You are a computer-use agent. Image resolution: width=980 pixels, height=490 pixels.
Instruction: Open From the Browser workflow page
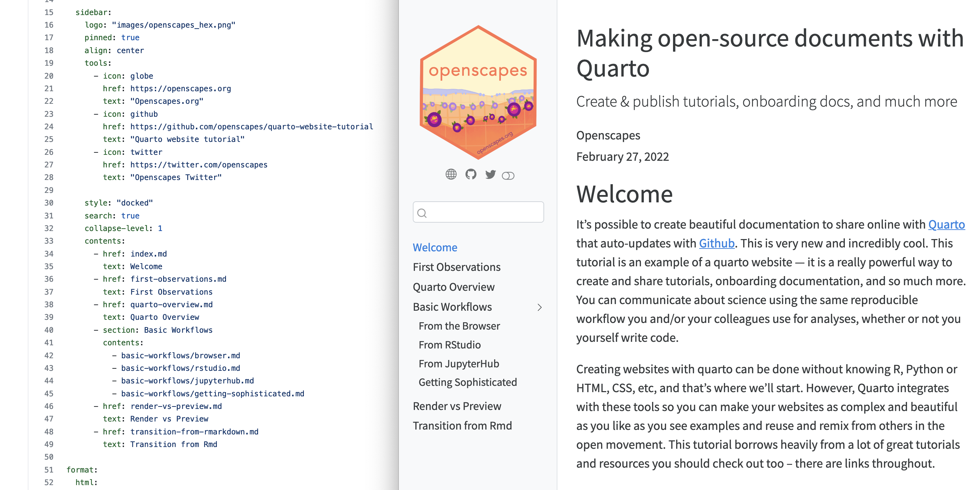(x=459, y=326)
